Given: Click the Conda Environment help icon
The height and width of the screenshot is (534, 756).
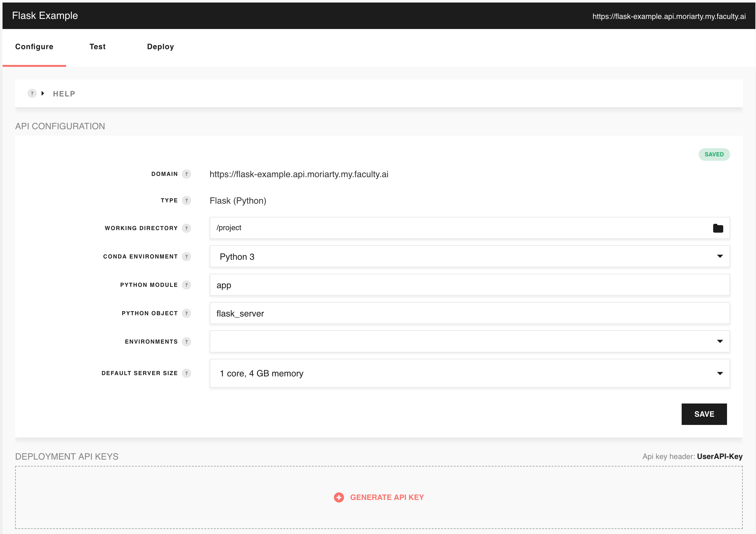Looking at the screenshot, I should 186,256.
